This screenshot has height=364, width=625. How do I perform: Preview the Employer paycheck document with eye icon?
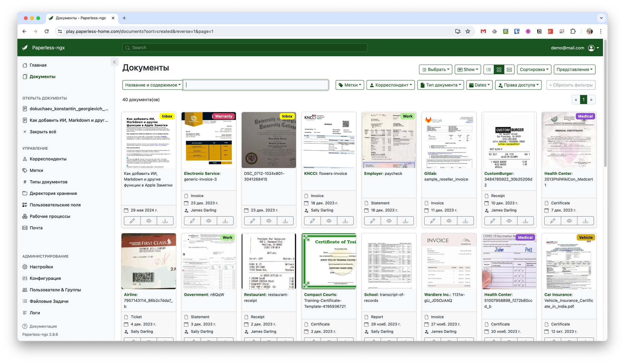(389, 221)
